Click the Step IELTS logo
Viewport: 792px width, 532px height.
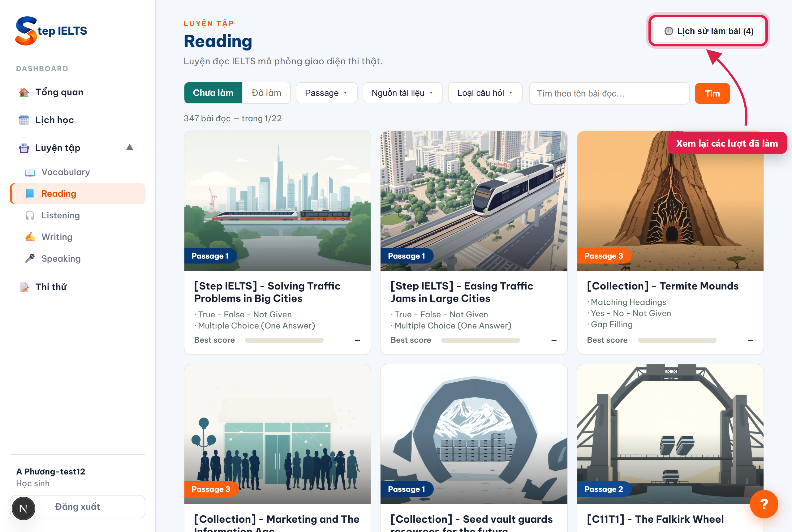(x=51, y=31)
